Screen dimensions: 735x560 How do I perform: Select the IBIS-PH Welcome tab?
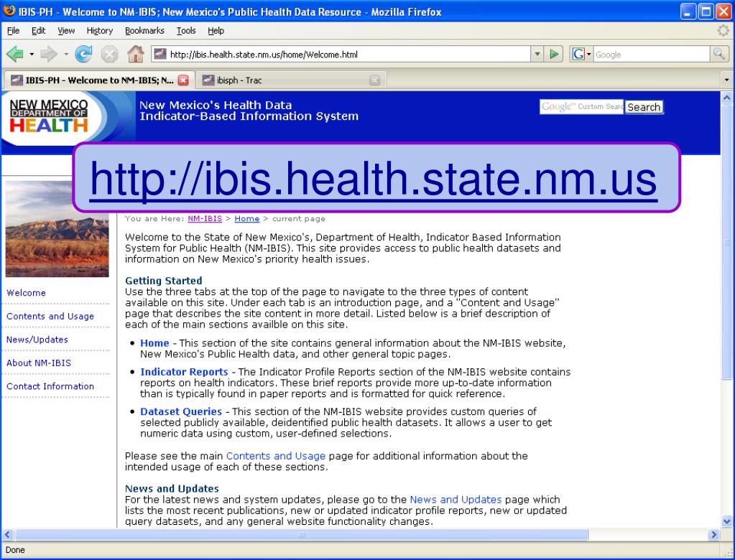(x=98, y=80)
